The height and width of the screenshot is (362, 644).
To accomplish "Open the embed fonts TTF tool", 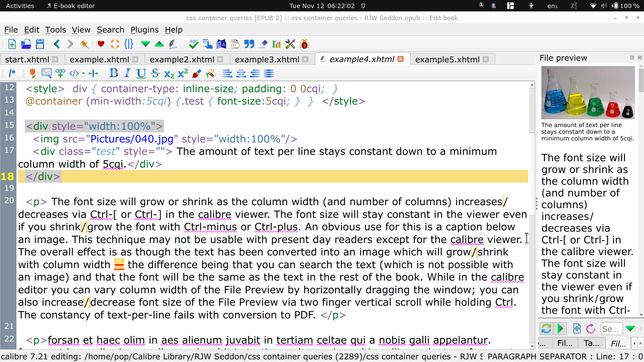I will click(235, 44).
